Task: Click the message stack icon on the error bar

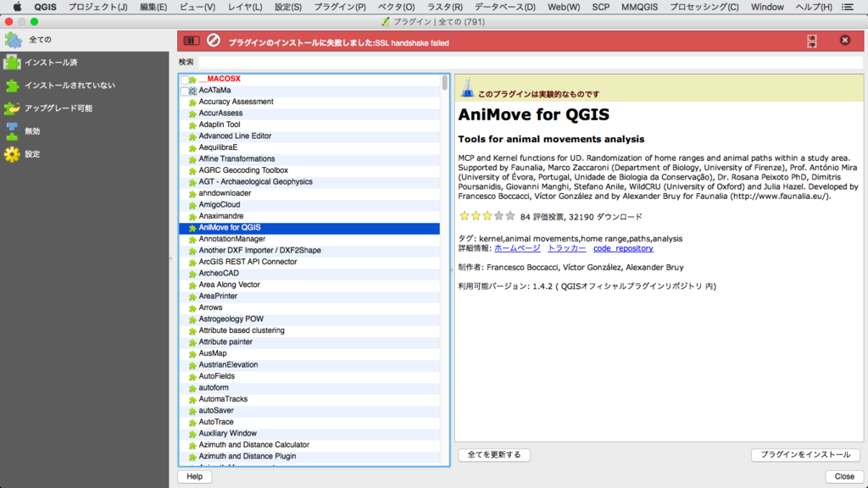Action: [x=811, y=41]
